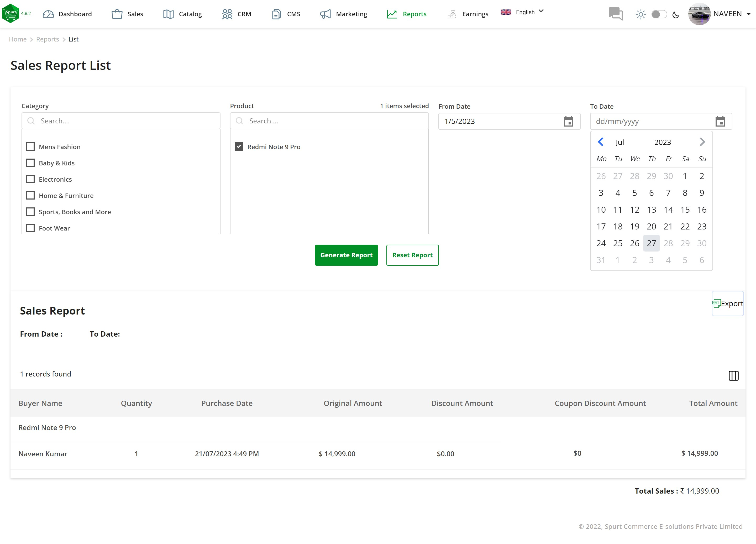The height and width of the screenshot is (544, 756).
Task: Click the Spurt Commerce logo
Action: (x=11, y=13)
